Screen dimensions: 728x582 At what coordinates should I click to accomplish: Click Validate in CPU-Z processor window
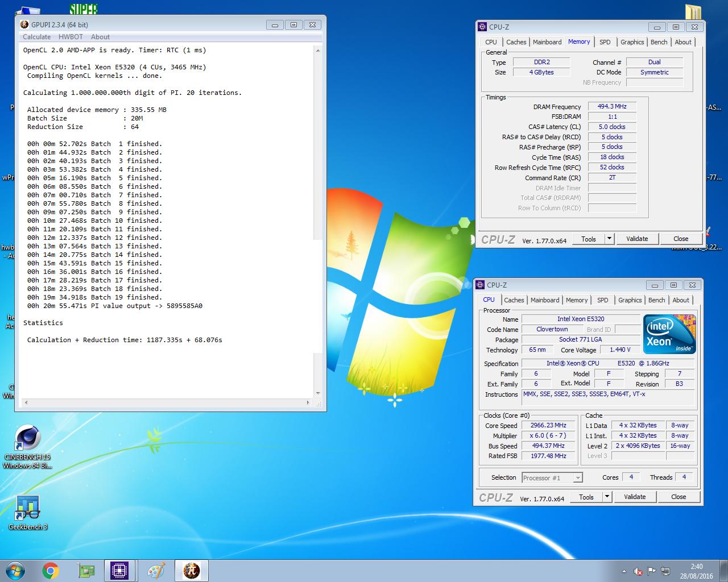click(635, 497)
